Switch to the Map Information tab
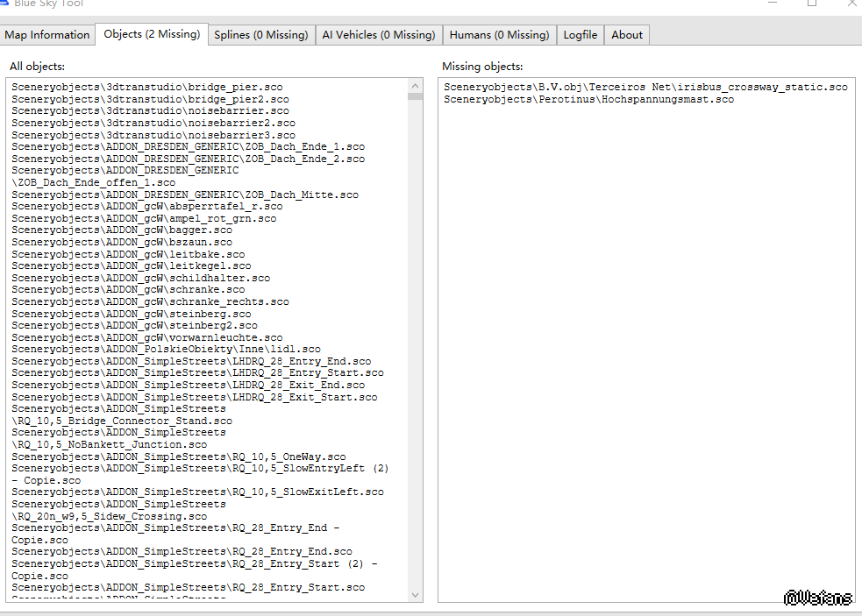 coord(46,35)
